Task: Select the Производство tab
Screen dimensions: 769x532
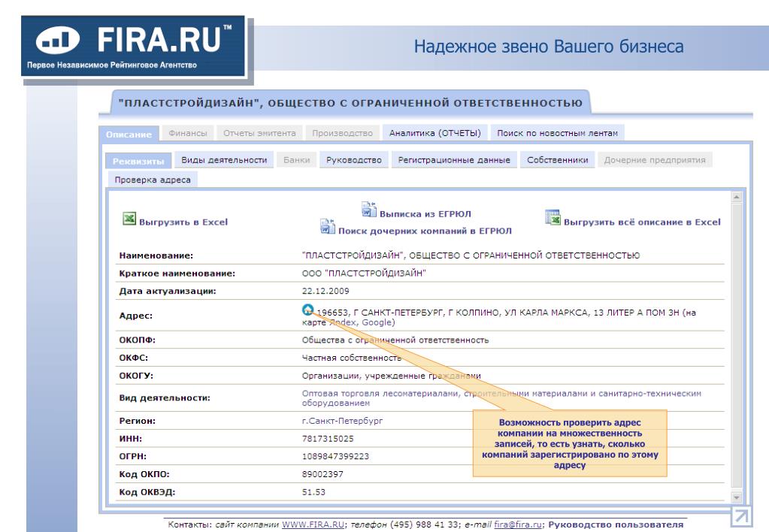Action: (x=342, y=133)
